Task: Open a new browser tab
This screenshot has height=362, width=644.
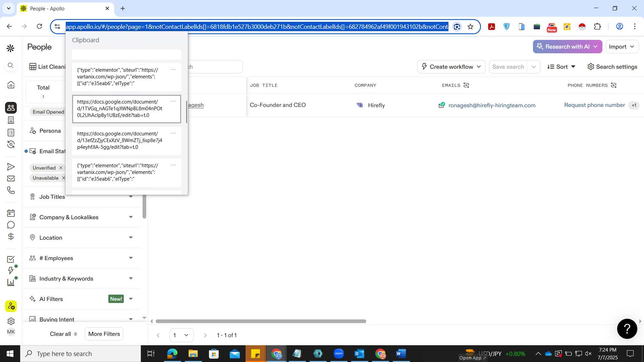Action: pos(123,8)
